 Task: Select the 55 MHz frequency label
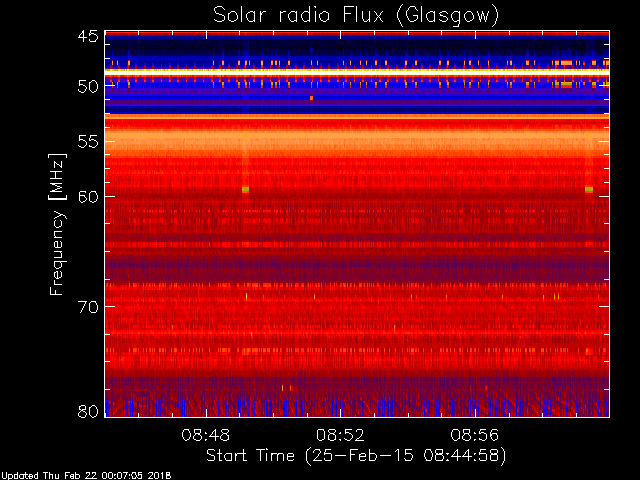[x=88, y=142]
